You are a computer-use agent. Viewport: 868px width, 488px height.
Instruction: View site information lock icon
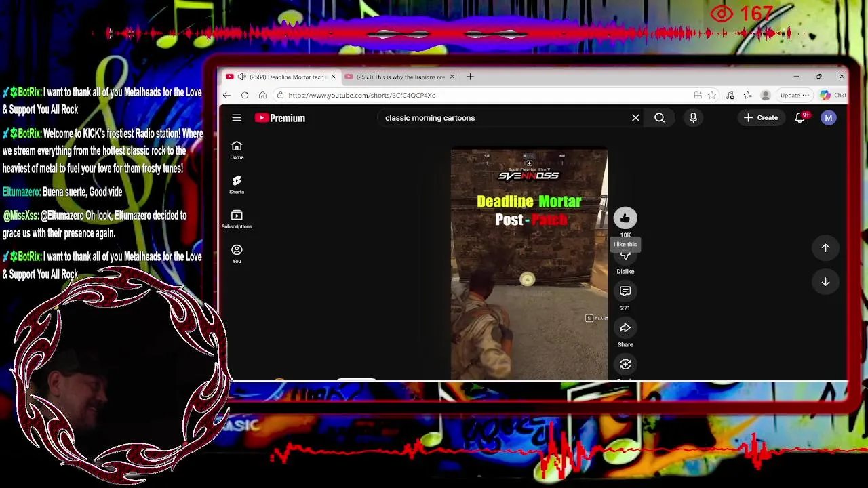(280, 96)
